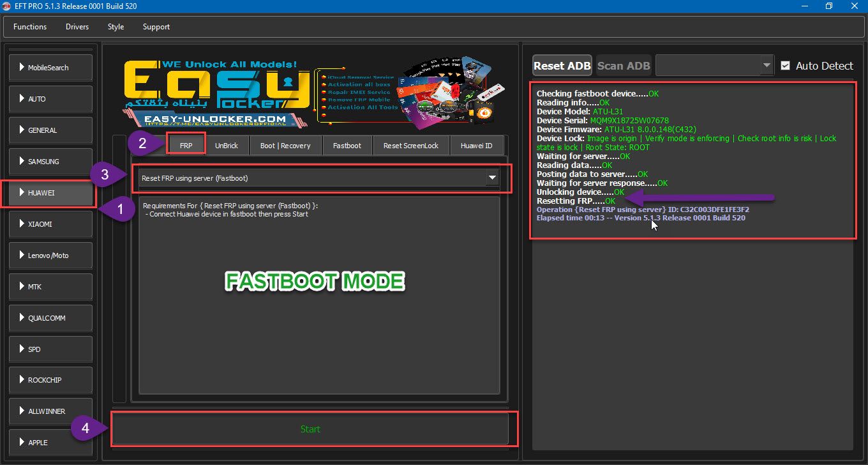868x465 pixels.
Task: Switch to the FRP tab
Action: [x=186, y=145]
